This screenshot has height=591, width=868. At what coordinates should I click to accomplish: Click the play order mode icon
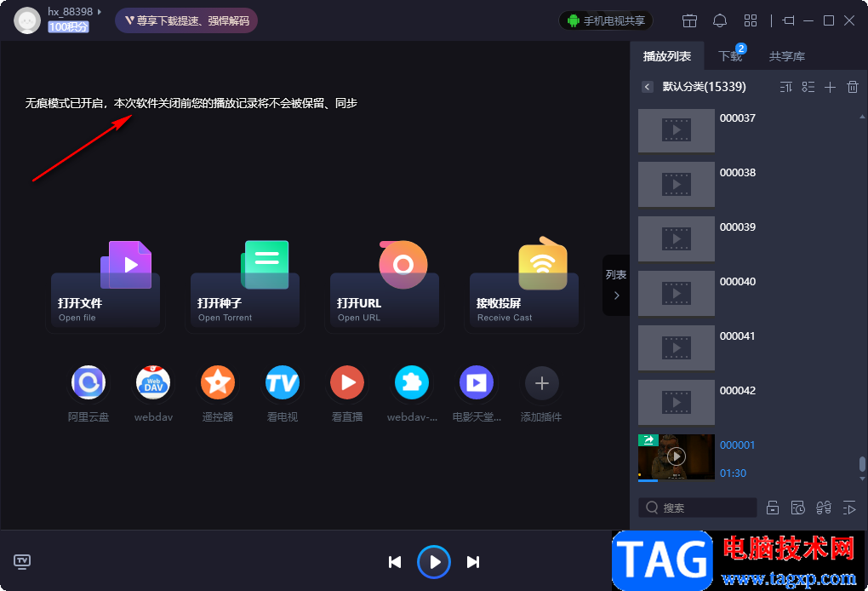(849, 508)
